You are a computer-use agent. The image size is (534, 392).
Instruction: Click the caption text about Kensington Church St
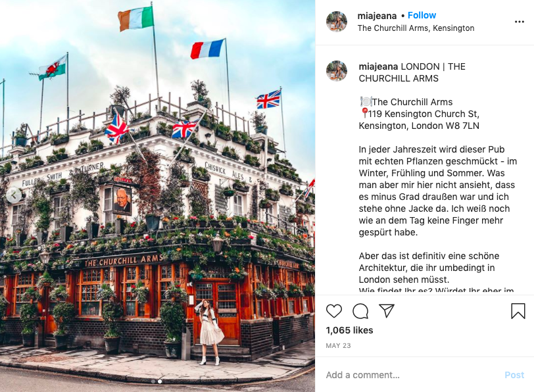pos(419,120)
